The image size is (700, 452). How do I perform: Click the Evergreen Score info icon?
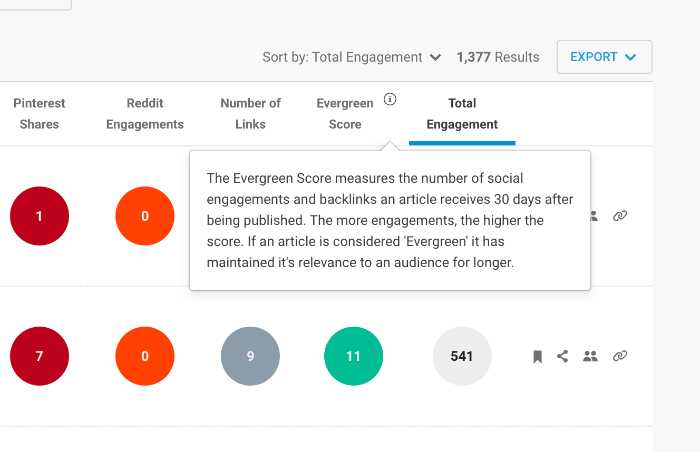(x=390, y=99)
